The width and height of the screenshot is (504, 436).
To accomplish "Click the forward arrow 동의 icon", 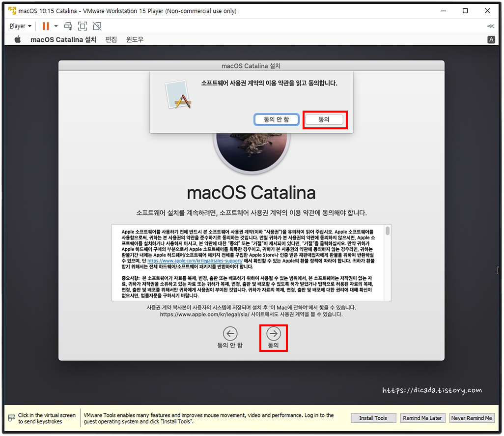I will click(x=274, y=333).
